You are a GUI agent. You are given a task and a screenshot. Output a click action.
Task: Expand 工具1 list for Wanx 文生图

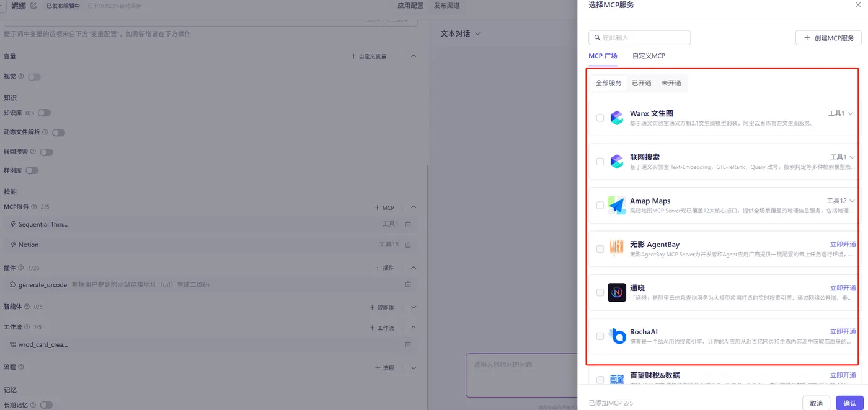click(841, 113)
